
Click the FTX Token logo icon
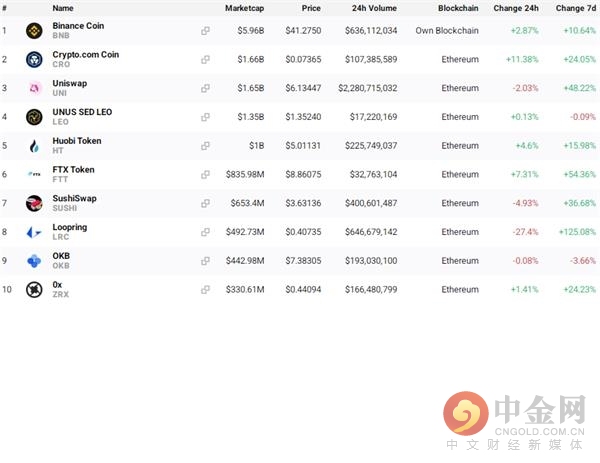point(34,174)
